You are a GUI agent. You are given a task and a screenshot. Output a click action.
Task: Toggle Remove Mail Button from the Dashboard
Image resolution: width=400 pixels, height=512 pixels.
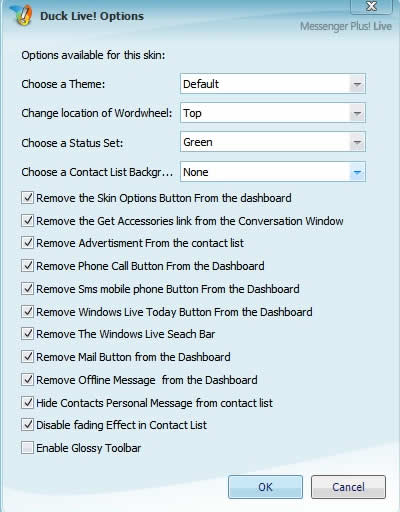click(x=27, y=357)
